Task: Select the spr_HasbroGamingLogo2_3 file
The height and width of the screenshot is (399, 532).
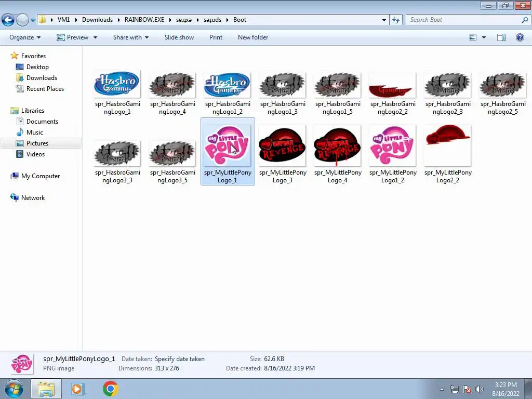Action: [x=448, y=94]
